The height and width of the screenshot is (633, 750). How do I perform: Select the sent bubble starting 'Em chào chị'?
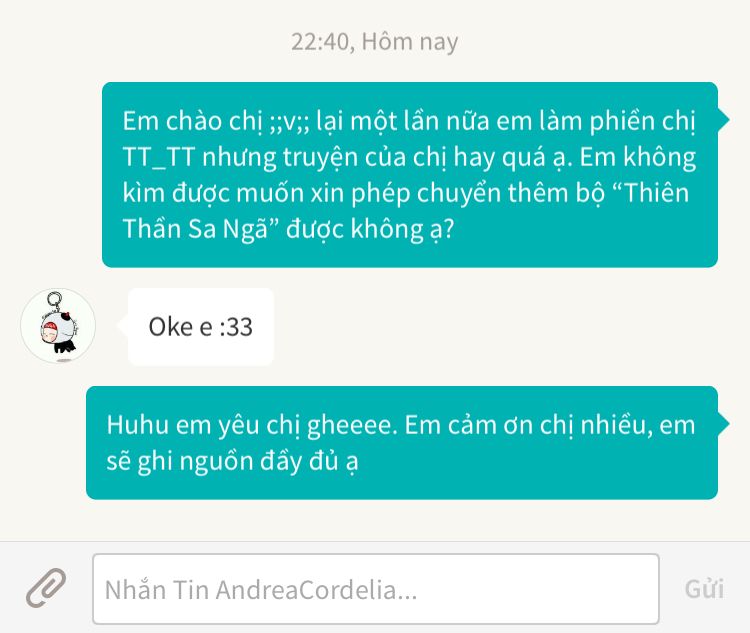[410, 175]
